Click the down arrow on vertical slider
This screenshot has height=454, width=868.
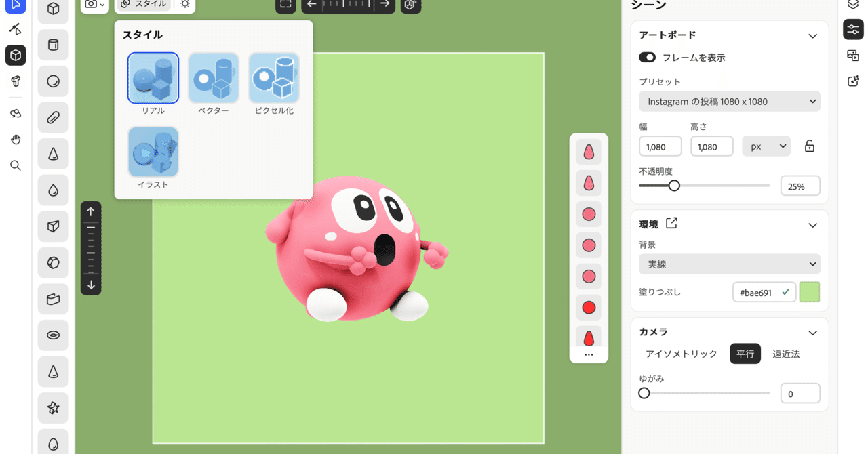[91, 285]
